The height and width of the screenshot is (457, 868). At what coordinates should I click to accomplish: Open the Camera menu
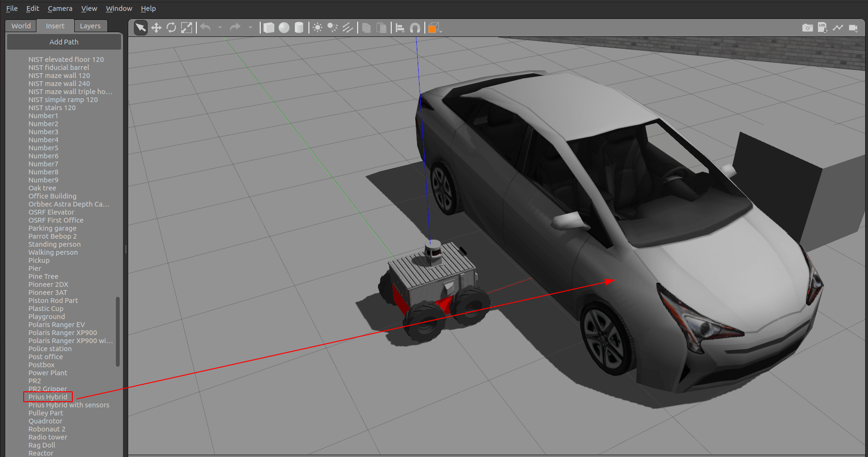(x=60, y=9)
